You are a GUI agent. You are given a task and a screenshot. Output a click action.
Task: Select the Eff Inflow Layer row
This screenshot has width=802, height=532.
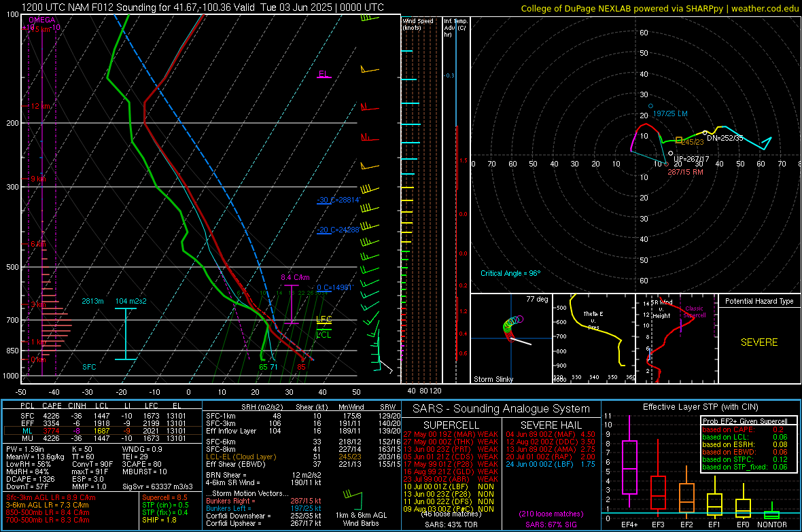[x=303, y=431]
